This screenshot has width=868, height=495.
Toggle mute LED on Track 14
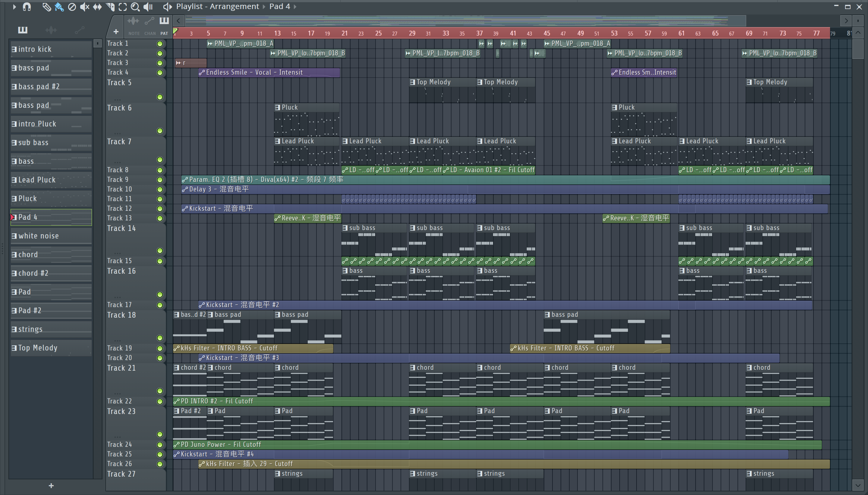(x=159, y=251)
